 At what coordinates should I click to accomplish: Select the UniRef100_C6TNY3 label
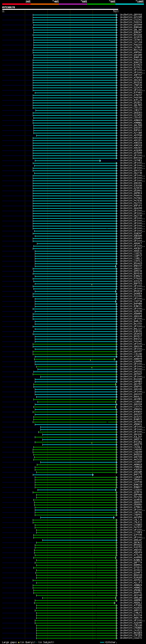point(131,40)
